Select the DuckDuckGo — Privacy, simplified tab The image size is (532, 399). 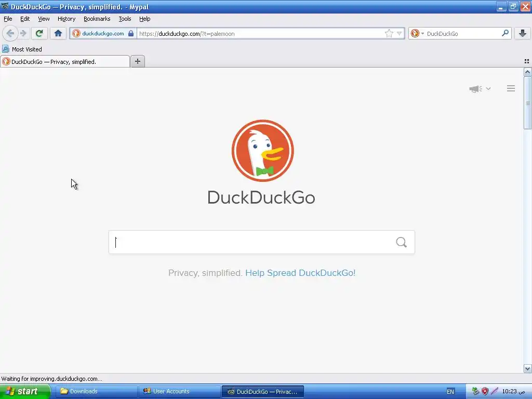click(65, 61)
